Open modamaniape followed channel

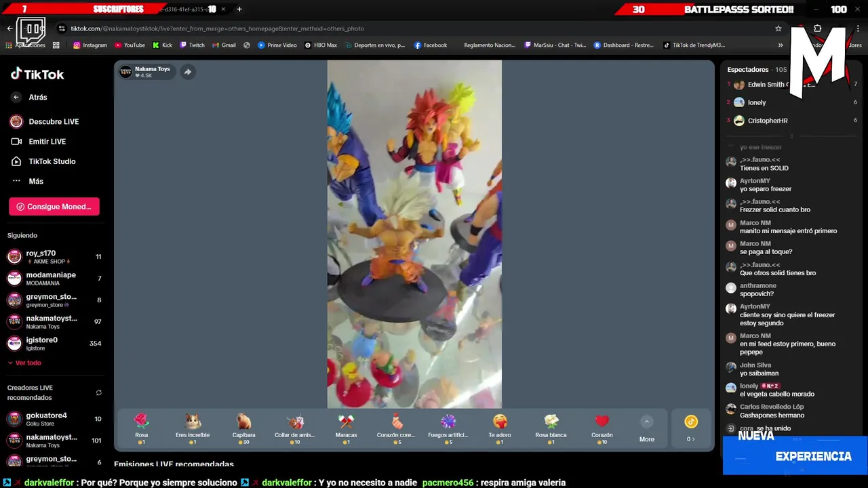(x=54, y=279)
